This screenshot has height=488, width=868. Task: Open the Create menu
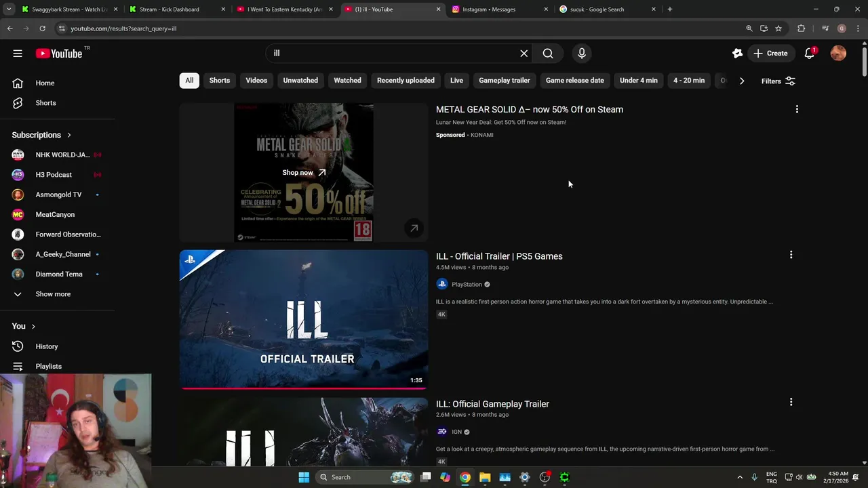(770, 54)
